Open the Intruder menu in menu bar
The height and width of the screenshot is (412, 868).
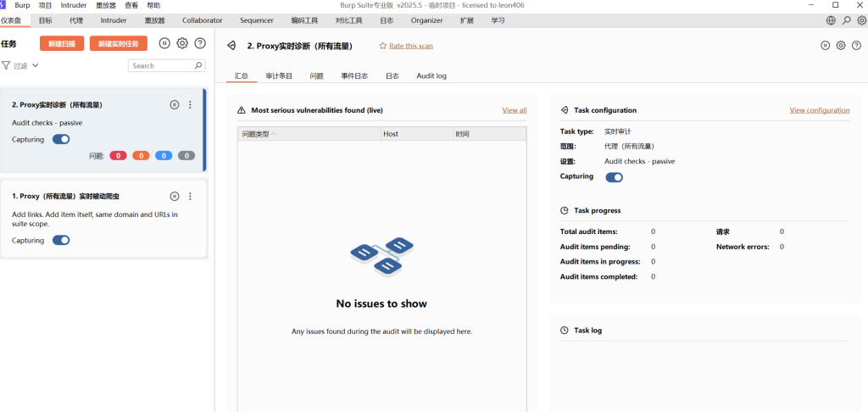point(74,6)
